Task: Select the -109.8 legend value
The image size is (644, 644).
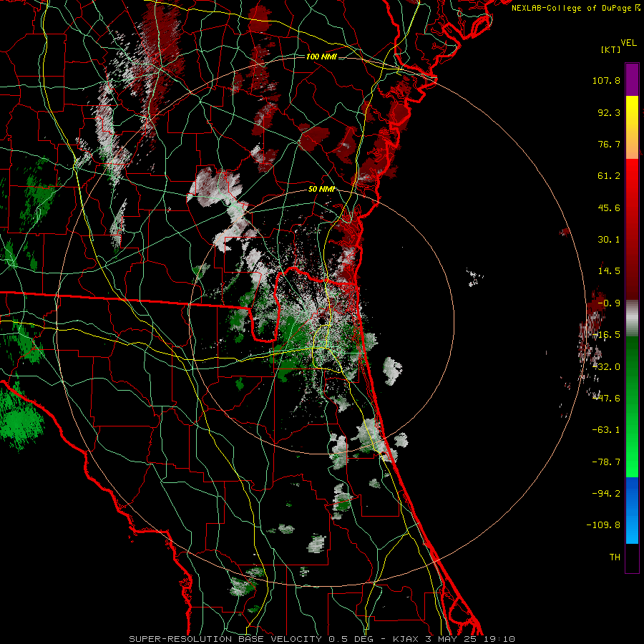Action: pos(603,525)
